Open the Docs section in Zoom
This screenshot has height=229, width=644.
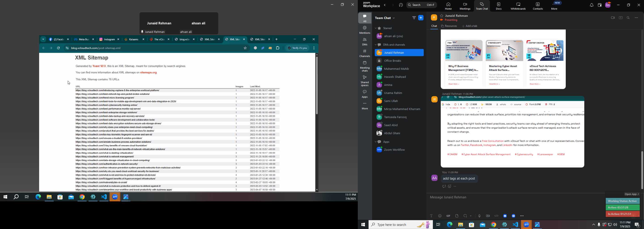click(x=498, y=6)
